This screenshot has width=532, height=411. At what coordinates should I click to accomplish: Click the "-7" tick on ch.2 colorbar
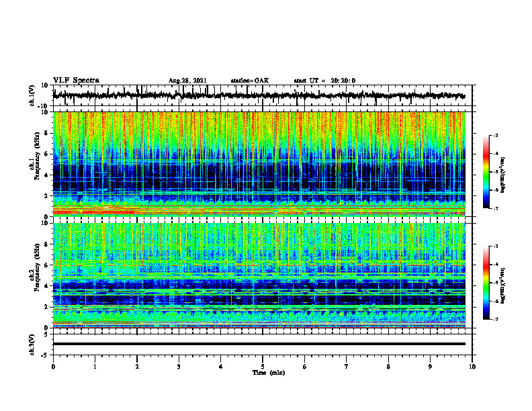(x=495, y=319)
